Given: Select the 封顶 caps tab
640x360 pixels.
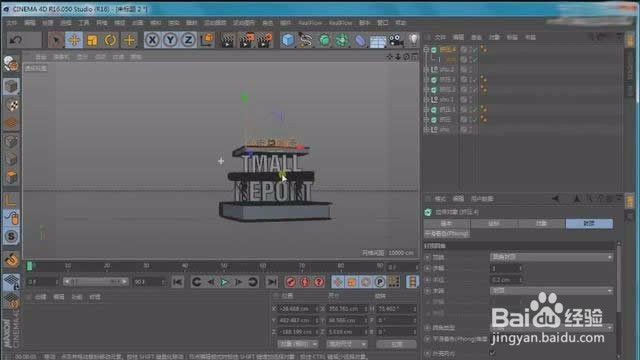Looking at the screenshot, I should click(x=589, y=224).
